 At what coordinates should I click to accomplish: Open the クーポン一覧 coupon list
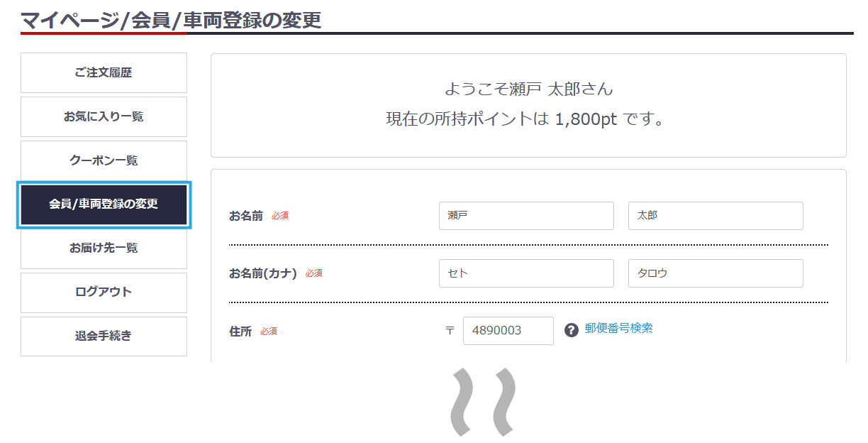pos(104,160)
